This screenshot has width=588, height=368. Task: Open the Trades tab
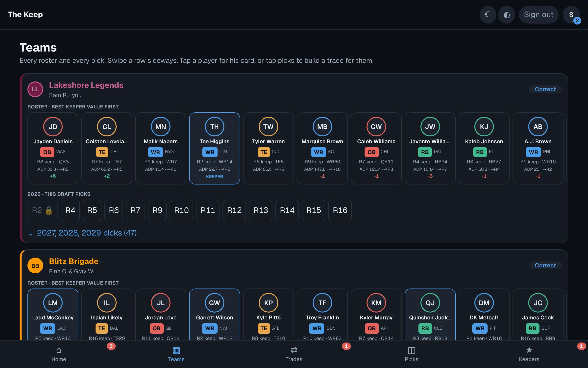pyautogui.click(x=294, y=354)
